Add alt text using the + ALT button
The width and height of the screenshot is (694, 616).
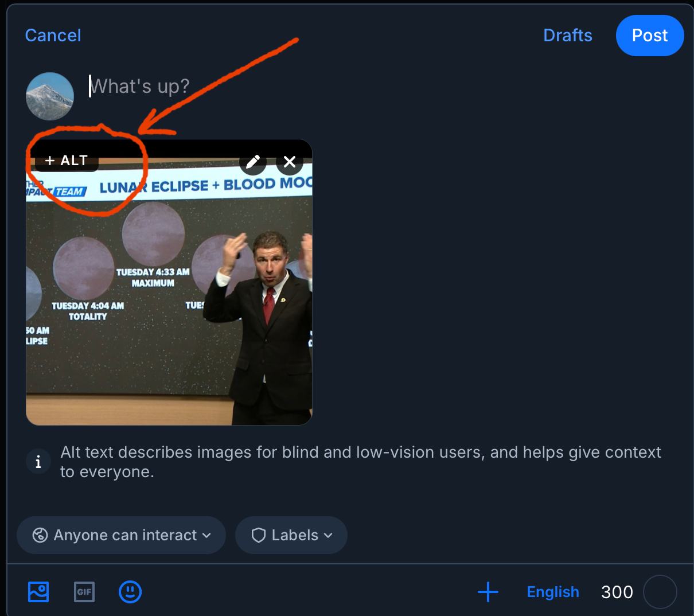click(x=67, y=161)
